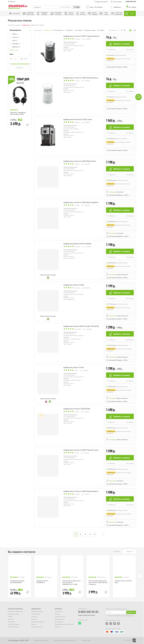This screenshot has width=144, height=644.
Task: Click 'Показать еще' manufacturers link
Action: pyautogui.click(x=14, y=50)
